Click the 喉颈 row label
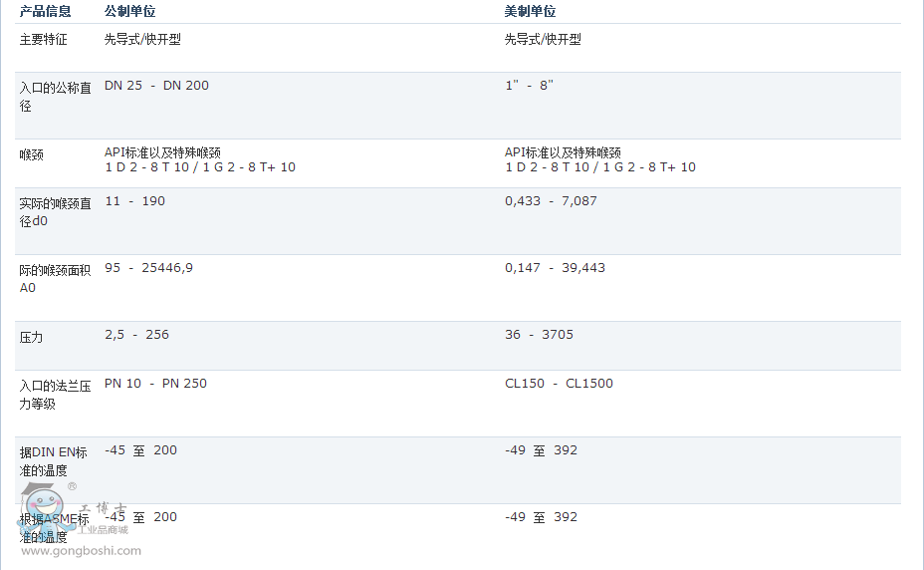Screen dimensions: 924x570 pos(32,155)
